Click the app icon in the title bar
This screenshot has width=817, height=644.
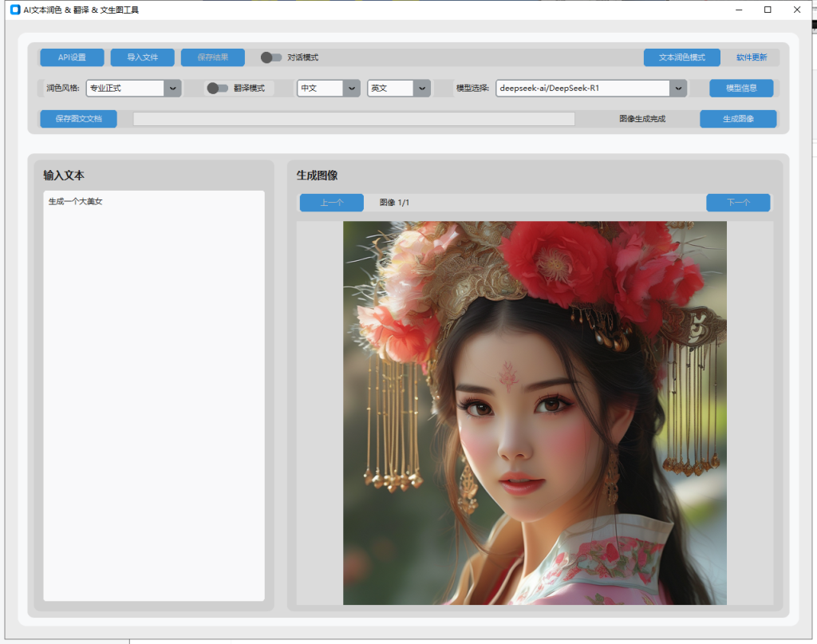pos(15,10)
